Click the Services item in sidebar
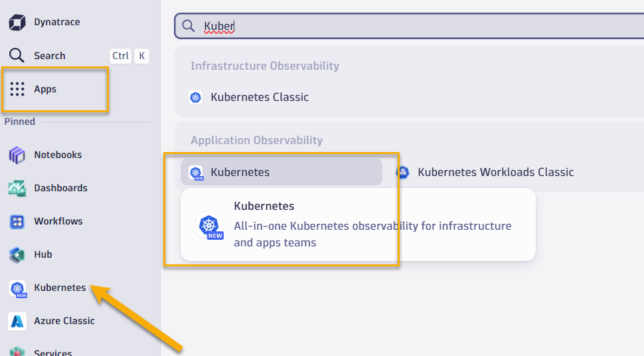The image size is (644, 356). point(53,351)
